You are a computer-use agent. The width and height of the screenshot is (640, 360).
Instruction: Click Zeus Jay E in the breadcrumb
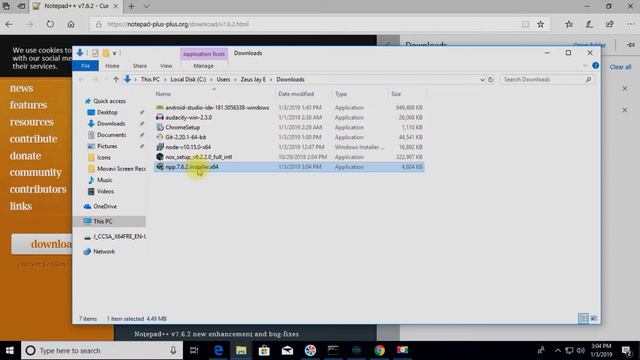tap(253, 80)
